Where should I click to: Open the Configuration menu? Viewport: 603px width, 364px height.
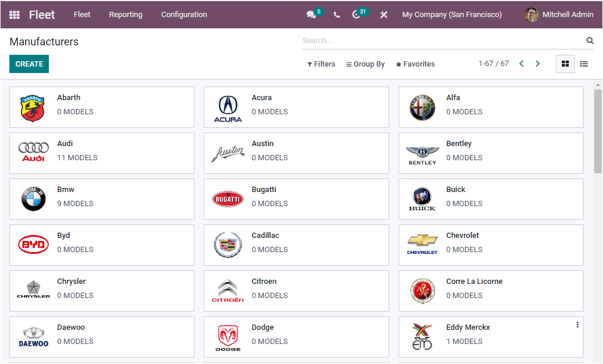click(184, 15)
